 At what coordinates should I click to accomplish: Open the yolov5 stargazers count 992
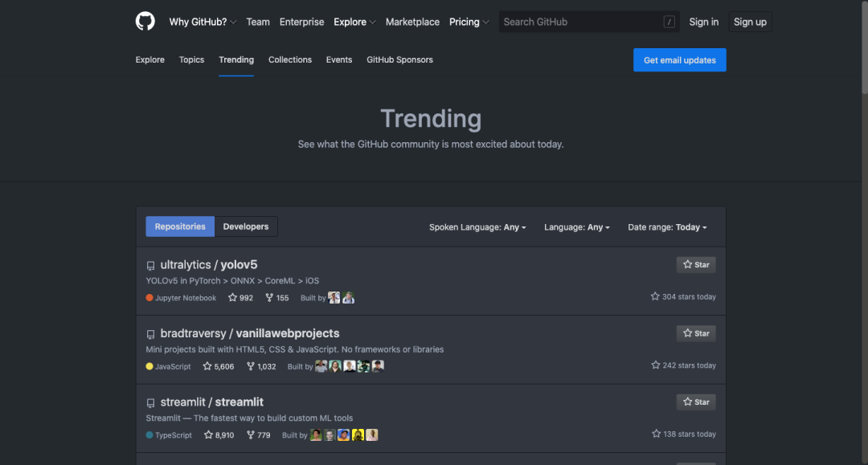click(x=241, y=297)
